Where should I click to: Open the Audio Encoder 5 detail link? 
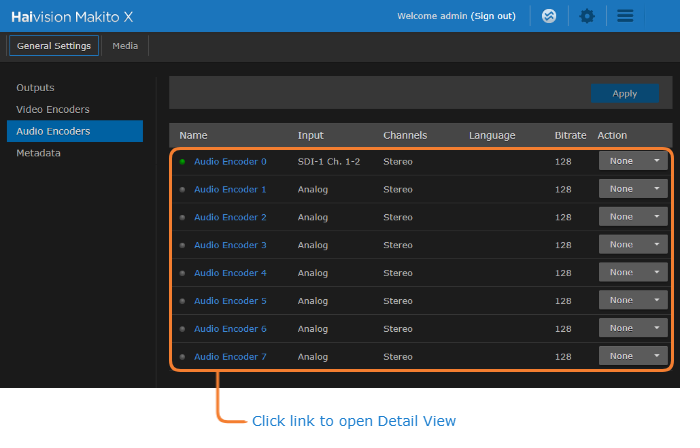pyautogui.click(x=230, y=300)
